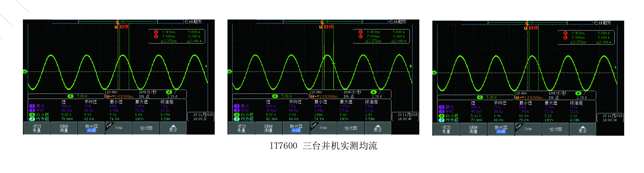Click channel 4 RMS badge in right measurement table

point(441,116)
